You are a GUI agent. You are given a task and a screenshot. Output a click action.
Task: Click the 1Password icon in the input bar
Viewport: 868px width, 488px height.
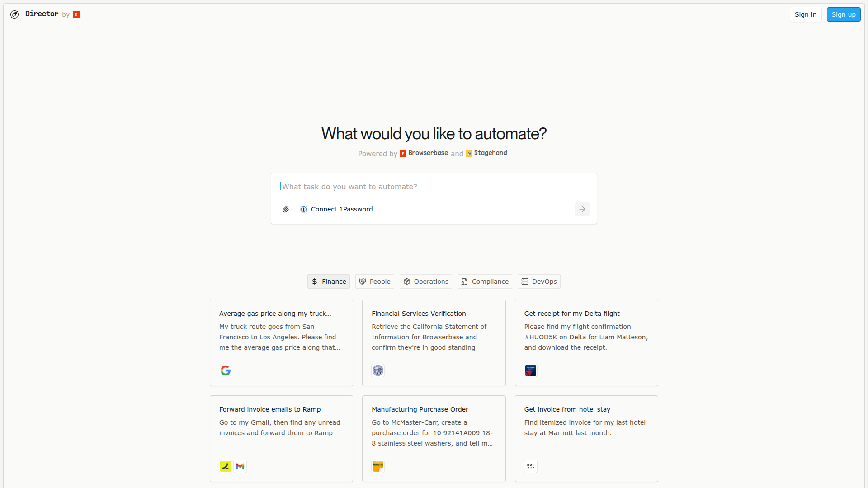303,209
